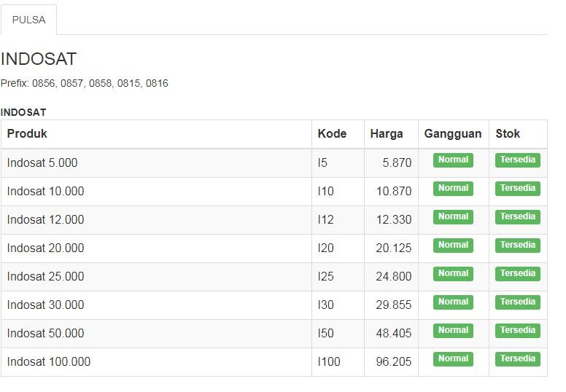This screenshot has height=392, width=566.
Task: Click the price 5.870
Action: click(397, 163)
